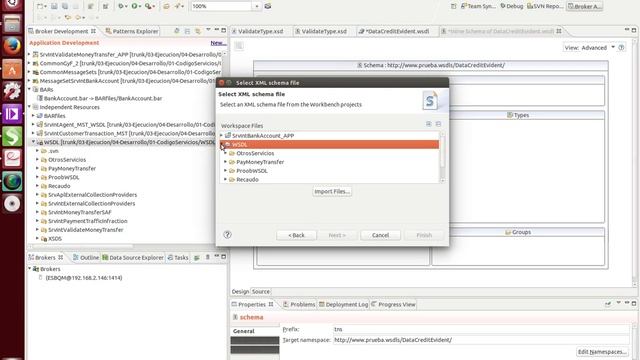
Task: Click the editor's top-left toolbar icon
Action: tap(239, 46)
